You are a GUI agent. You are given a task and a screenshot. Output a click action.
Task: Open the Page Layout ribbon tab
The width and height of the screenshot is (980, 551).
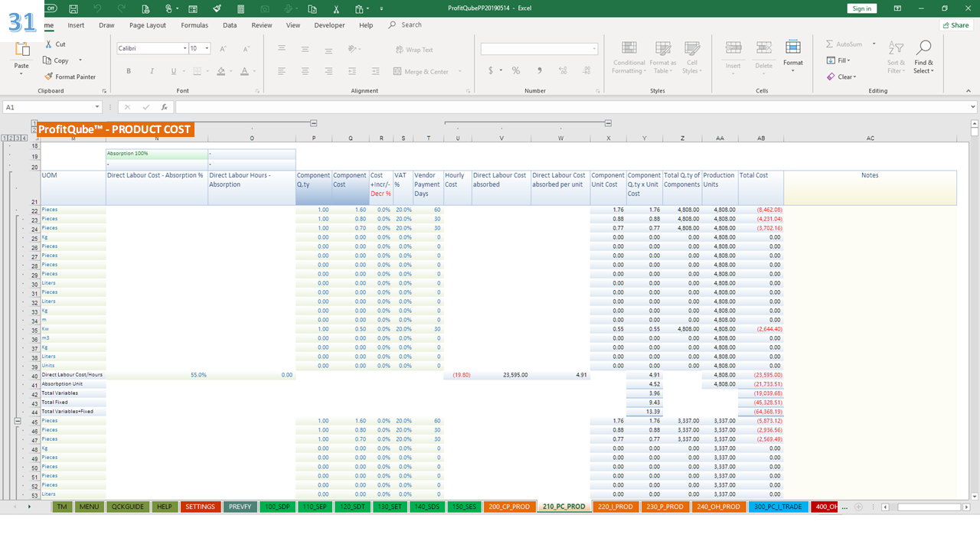click(x=148, y=25)
